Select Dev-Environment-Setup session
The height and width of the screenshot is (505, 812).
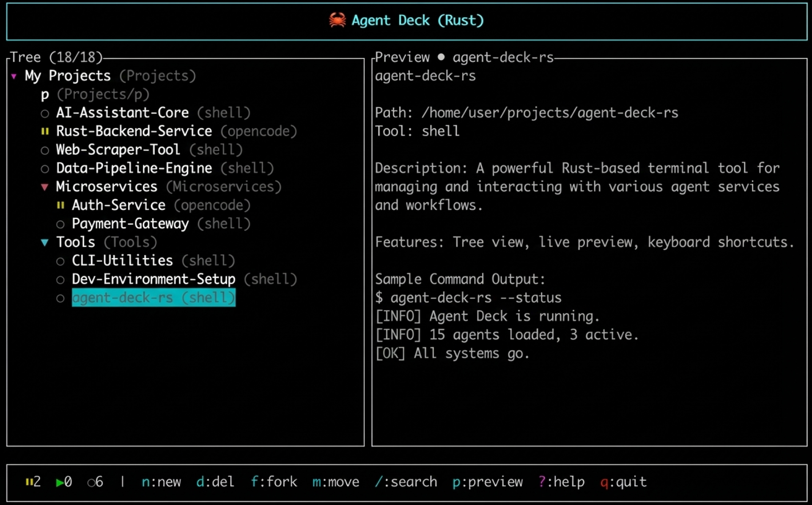pos(153,279)
